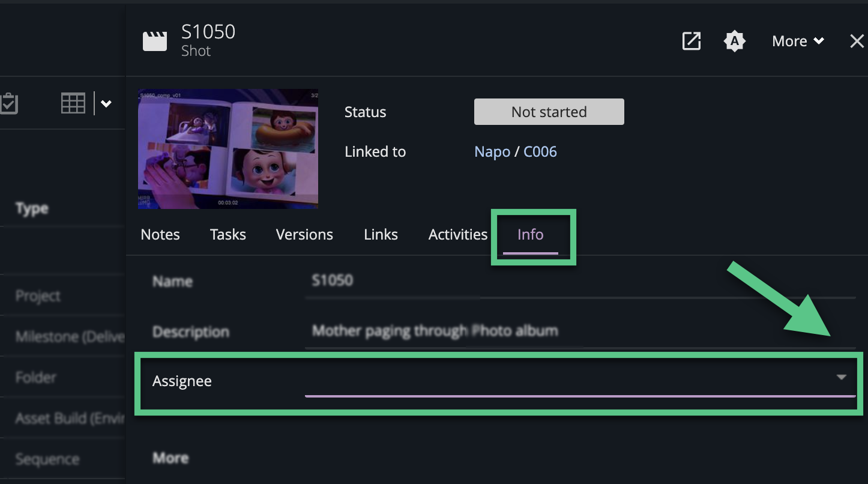Select the Folder row in the sidebar
The height and width of the screenshot is (484, 868).
pyautogui.click(x=36, y=377)
